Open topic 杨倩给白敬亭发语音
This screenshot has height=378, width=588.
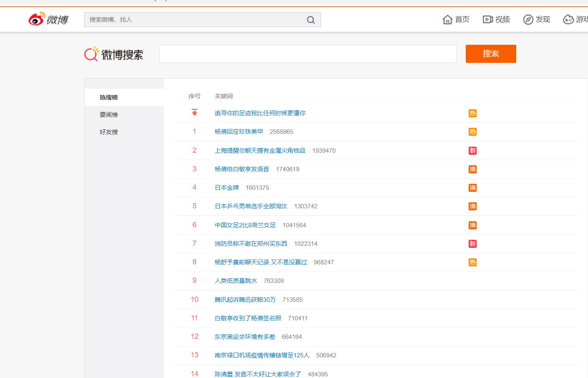point(242,169)
